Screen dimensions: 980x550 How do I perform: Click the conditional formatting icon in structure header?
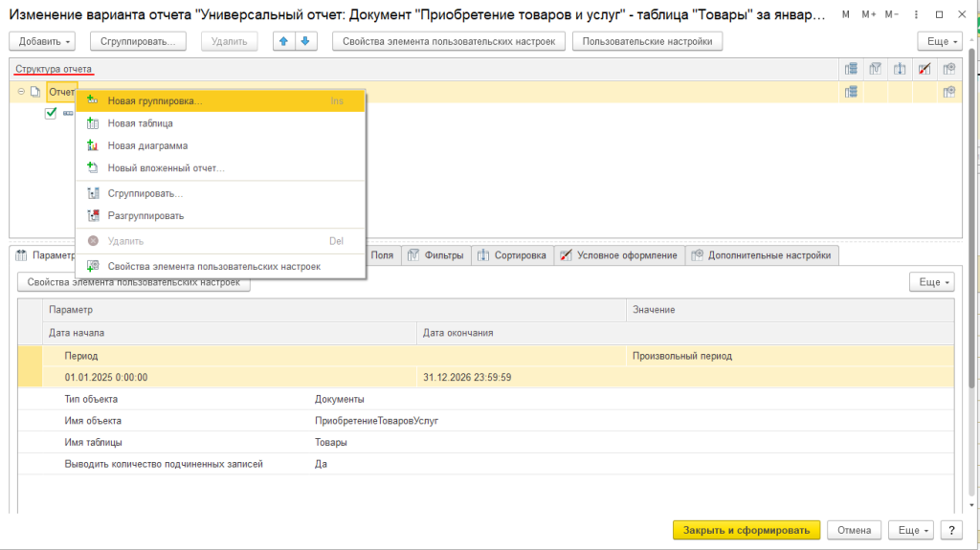(924, 69)
